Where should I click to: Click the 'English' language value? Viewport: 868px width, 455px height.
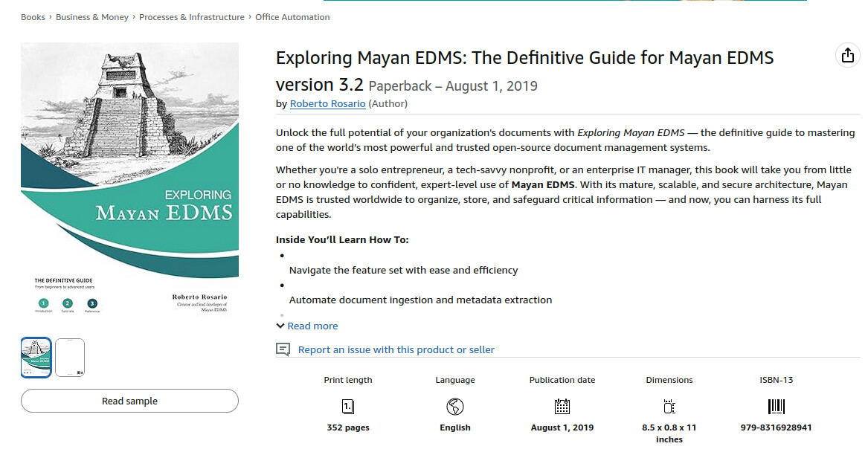coord(455,427)
